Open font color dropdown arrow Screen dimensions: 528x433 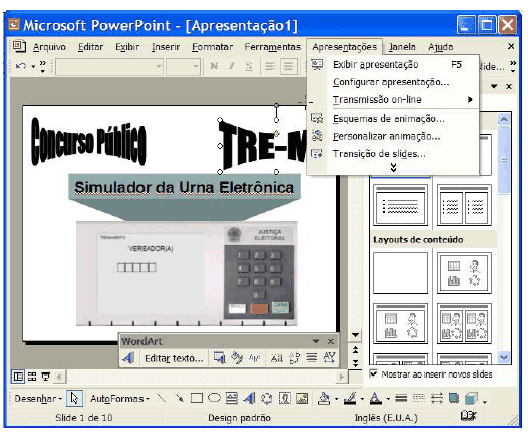click(x=388, y=399)
